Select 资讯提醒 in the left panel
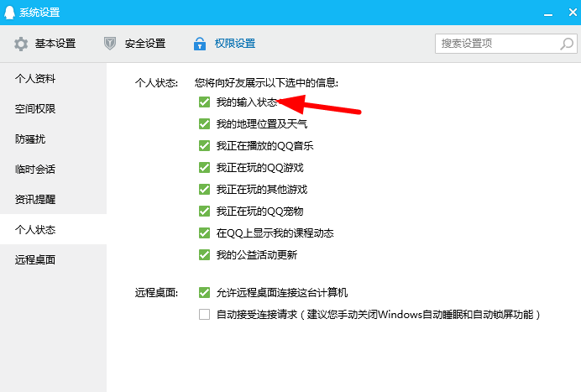Image resolution: width=581 pixels, height=392 pixels. (35, 199)
